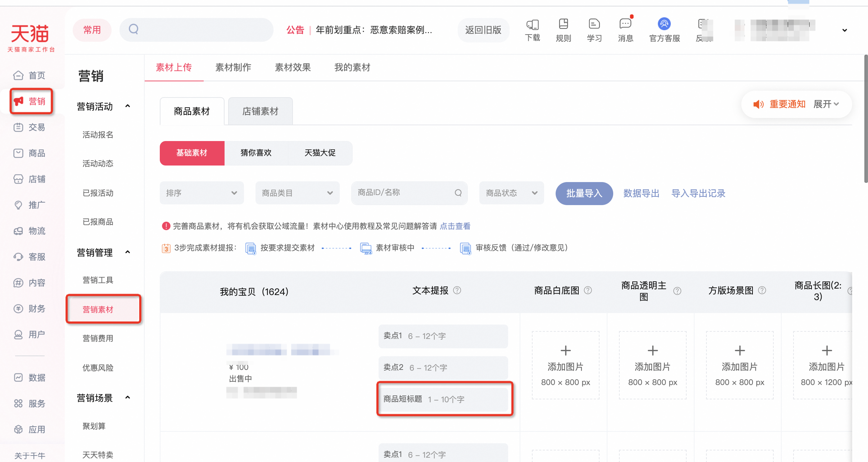Screen dimensions: 868x462
Task: Click the 商品短标题 text field
Action: 443,399
